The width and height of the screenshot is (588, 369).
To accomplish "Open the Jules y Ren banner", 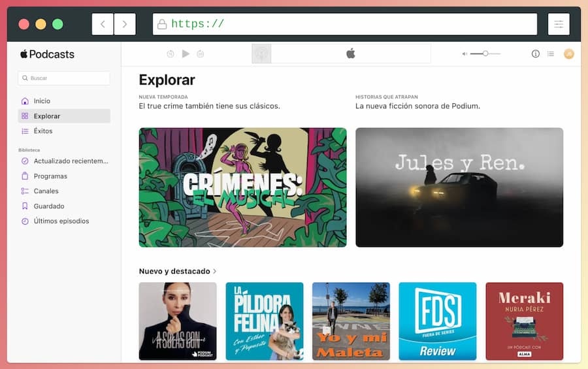I will (459, 187).
